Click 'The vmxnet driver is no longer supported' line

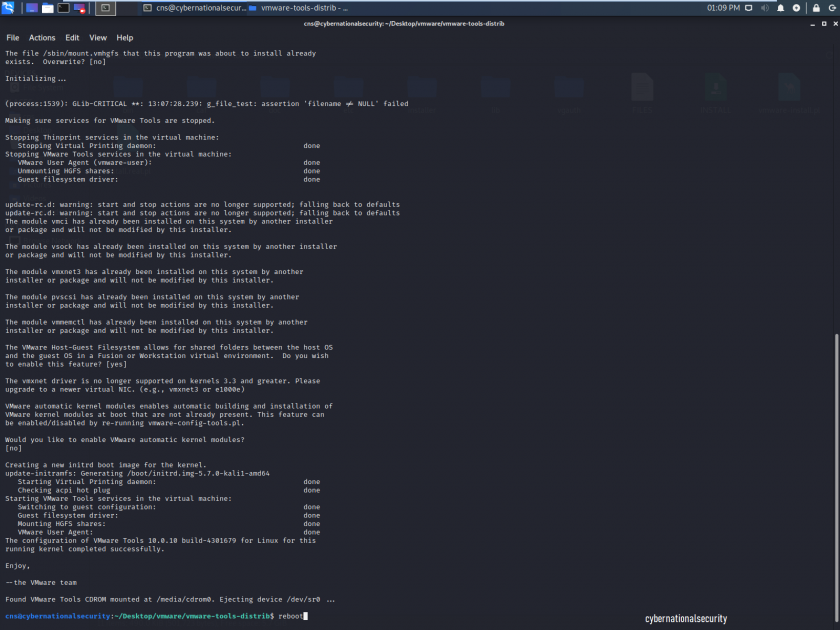[x=162, y=381]
